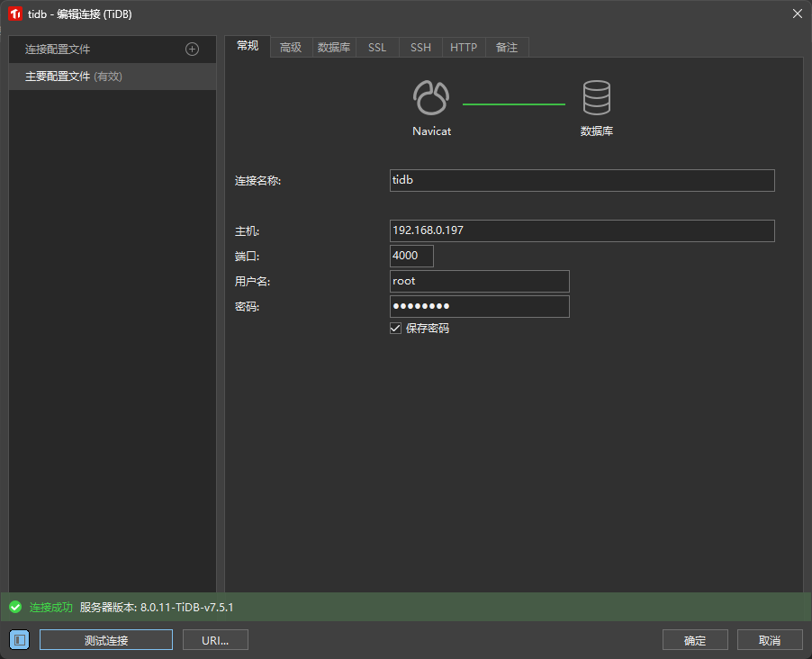Click the 端口 field showing 4000
This screenshot has height=659, width=812.
411,256
